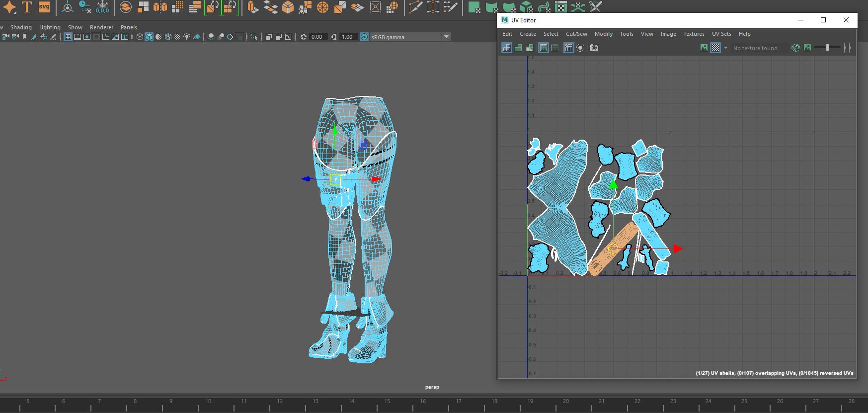Adjust the image dimming slider handle

click(x=827, y=48)
